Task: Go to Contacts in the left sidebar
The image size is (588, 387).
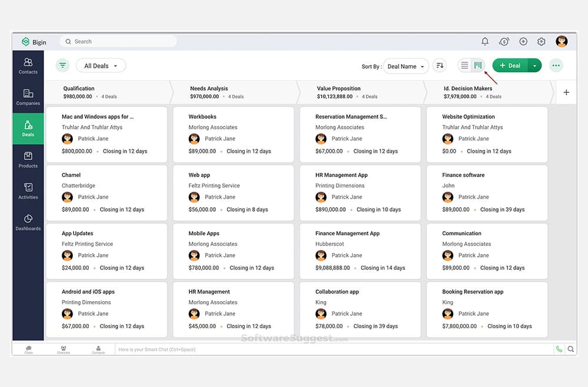Action: tap(28, 66)
